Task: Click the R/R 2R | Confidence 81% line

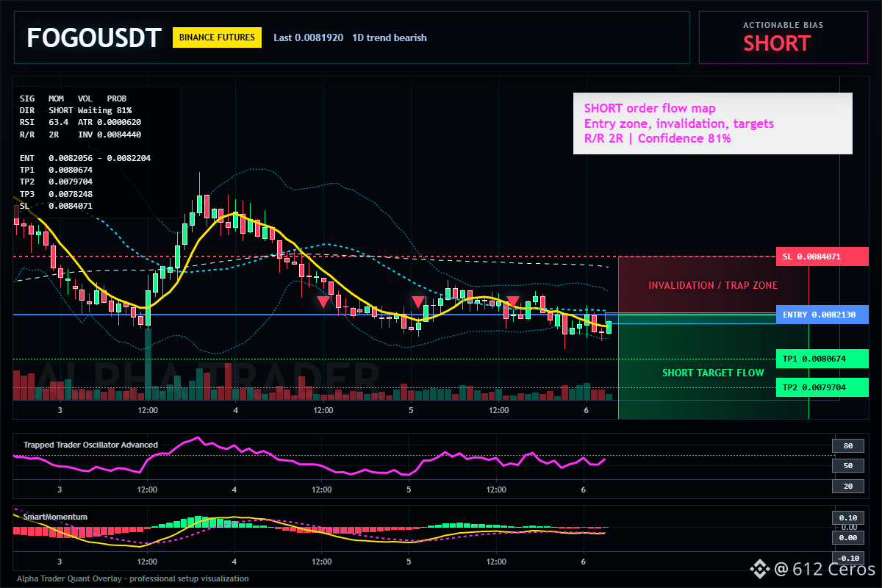Action: click(658, 138)
